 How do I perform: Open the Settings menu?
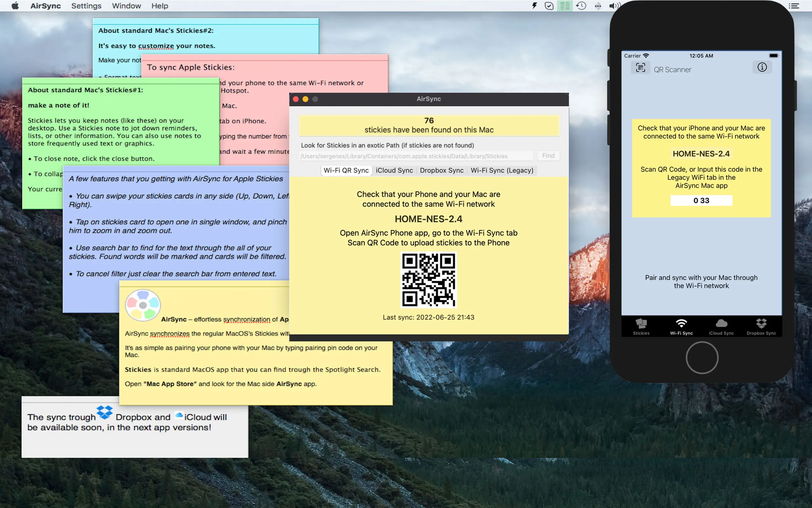click(86, 6)
